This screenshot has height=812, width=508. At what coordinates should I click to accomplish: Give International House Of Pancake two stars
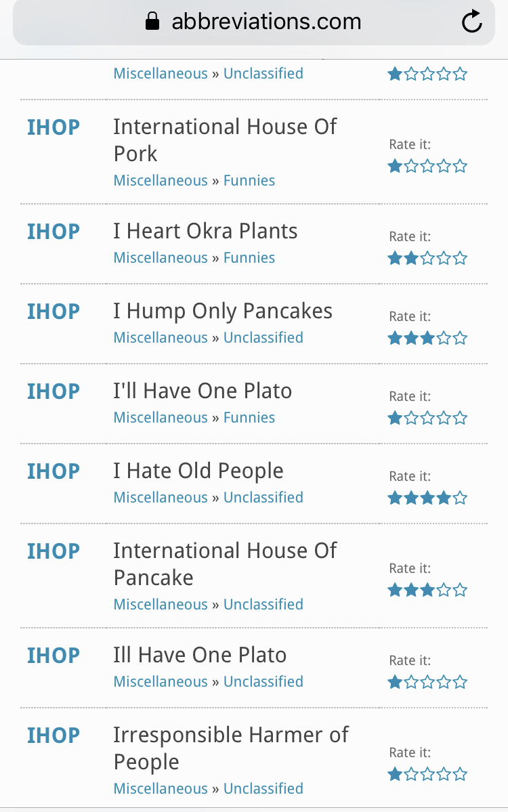pyautogui.click(x=411, y=590)
